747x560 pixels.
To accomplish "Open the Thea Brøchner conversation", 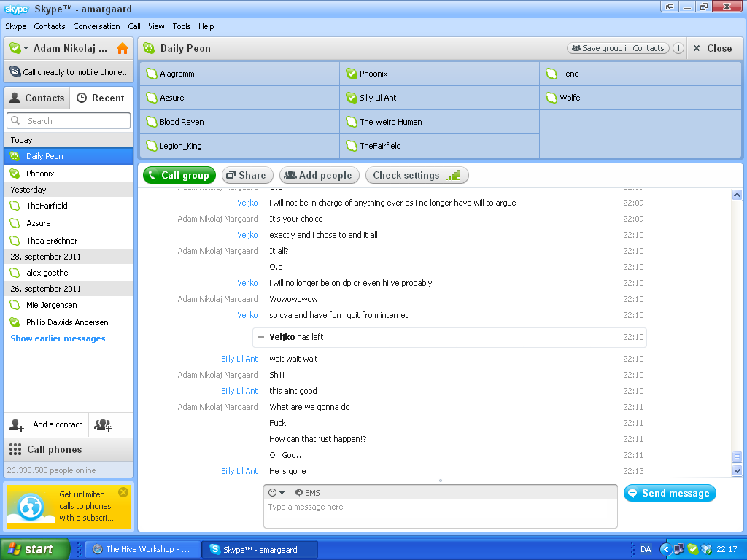I will [x=69, y=241].
